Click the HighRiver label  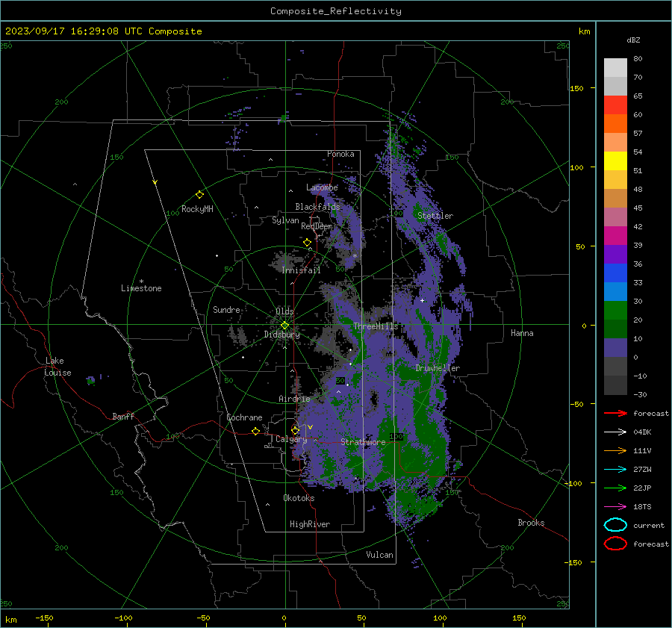click(x=309, y=524)
